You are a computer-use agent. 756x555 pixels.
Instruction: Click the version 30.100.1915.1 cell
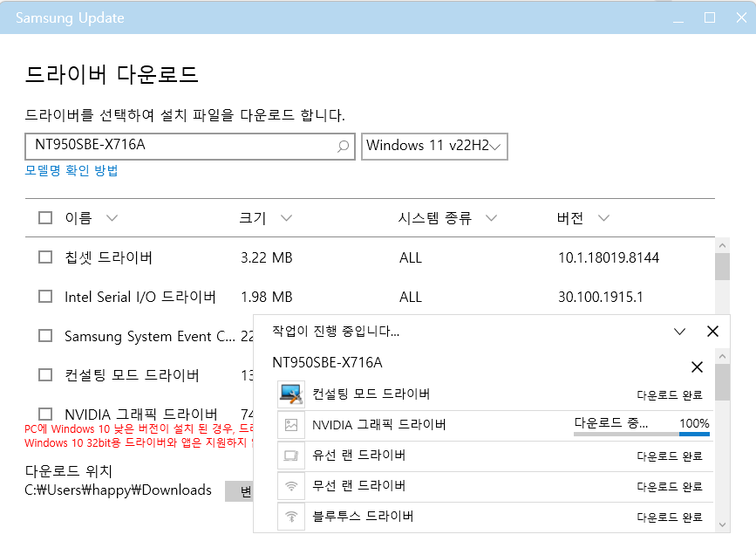[x=600, y=297]
